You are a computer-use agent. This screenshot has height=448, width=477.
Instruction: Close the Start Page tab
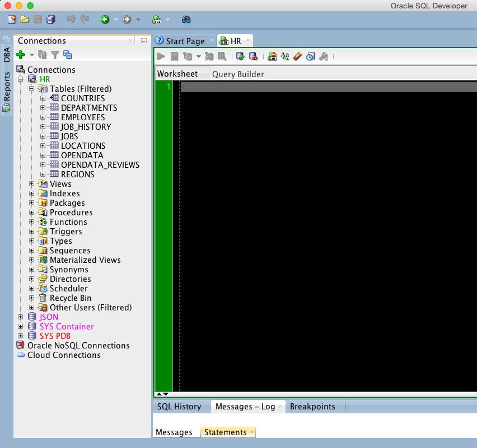point(212,40)
